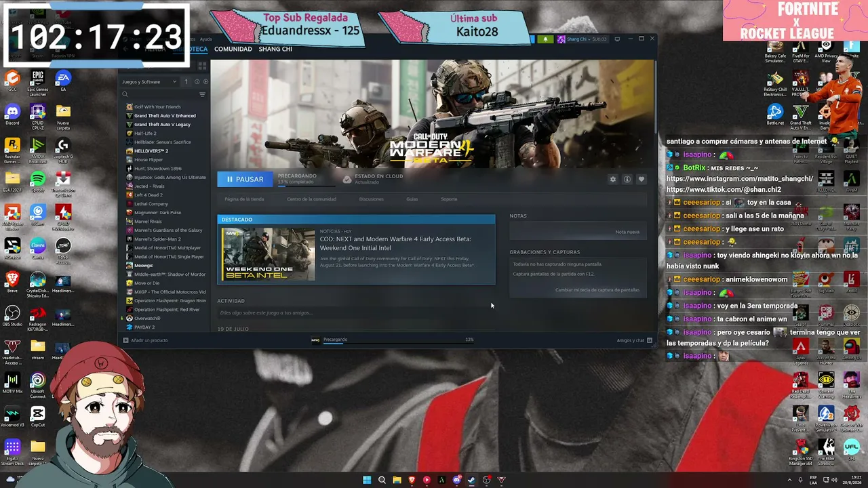Select Grand Theft Auto V Legacy

[x=162, y=125]
